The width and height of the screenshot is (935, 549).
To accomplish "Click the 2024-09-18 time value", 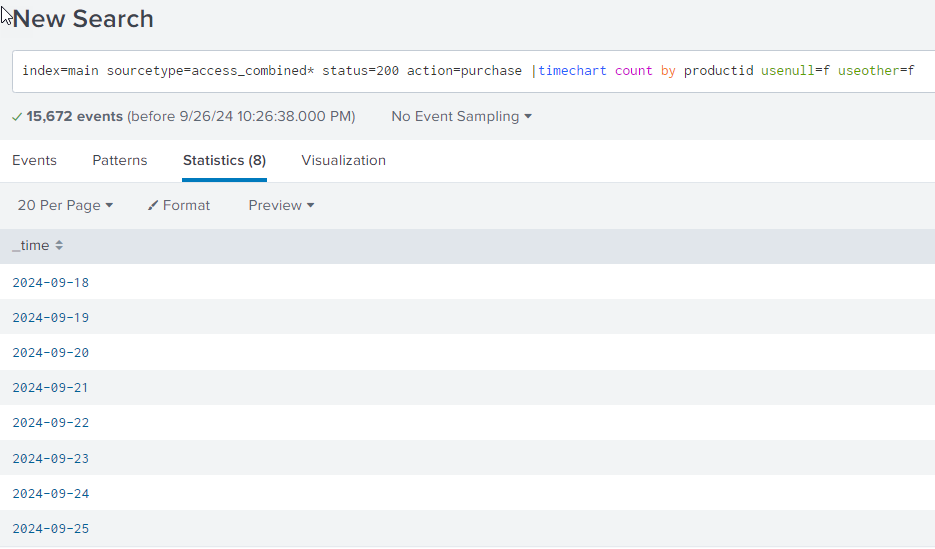I will (x=50, y=282).
